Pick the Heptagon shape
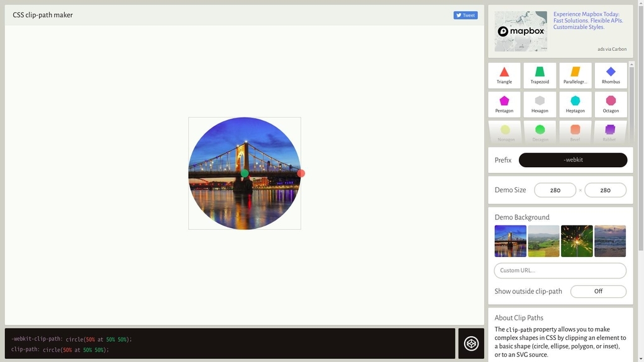This screenshot has height=362, width=644. (575, 105)
